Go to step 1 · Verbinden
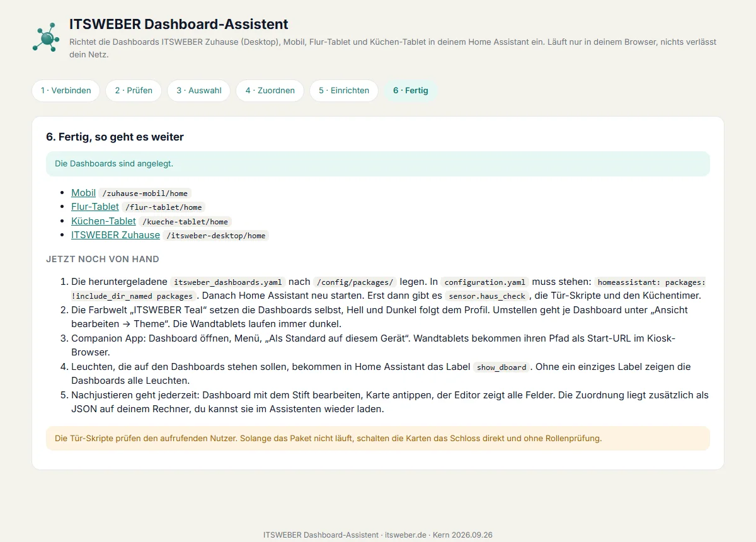This screenshot has height=542, width=756. pos(66,91)
